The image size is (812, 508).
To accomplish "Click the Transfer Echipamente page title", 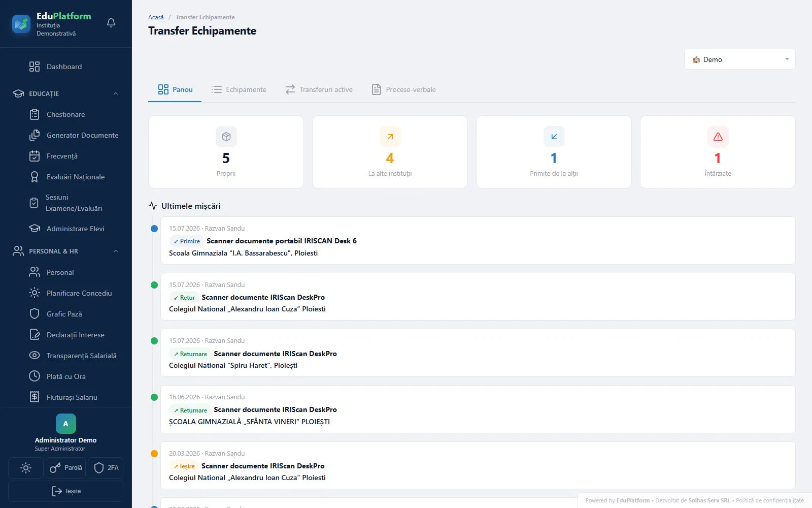I will pos(202,31).
